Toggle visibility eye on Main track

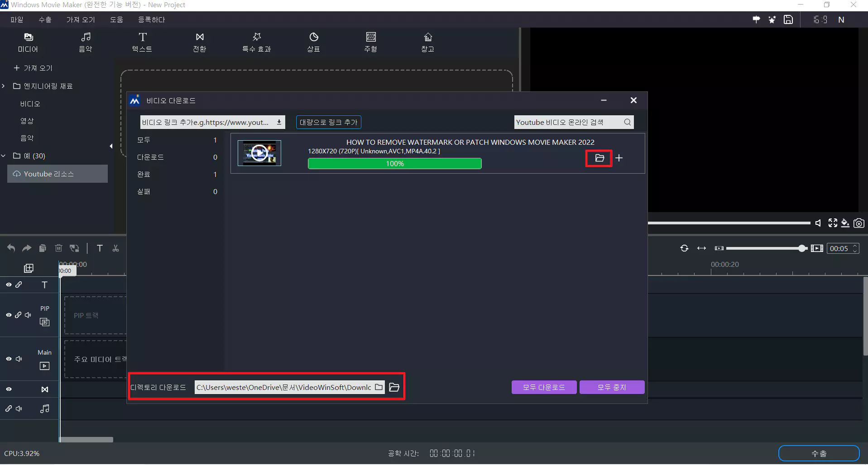[x=9, y=359]
